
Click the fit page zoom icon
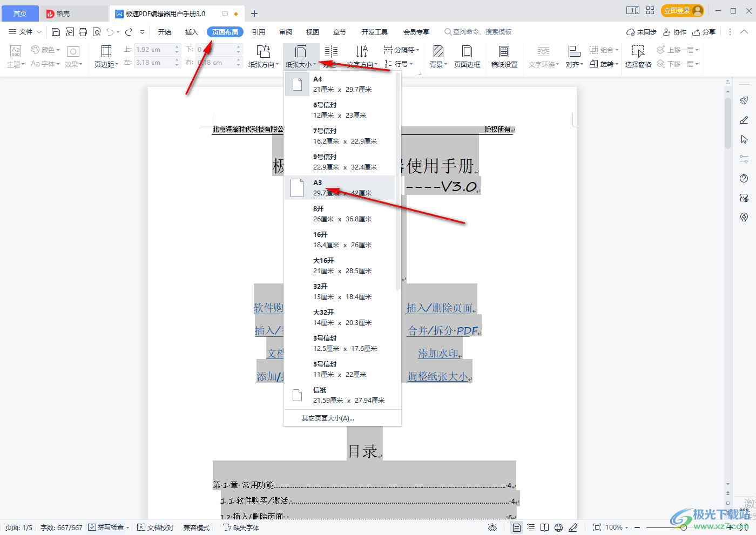tap(597, 527)
